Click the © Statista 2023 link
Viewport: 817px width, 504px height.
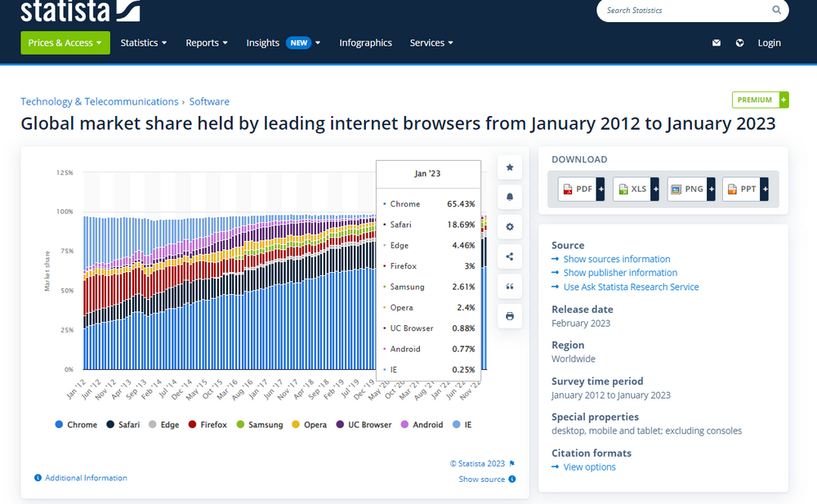[x=477, y=463]
